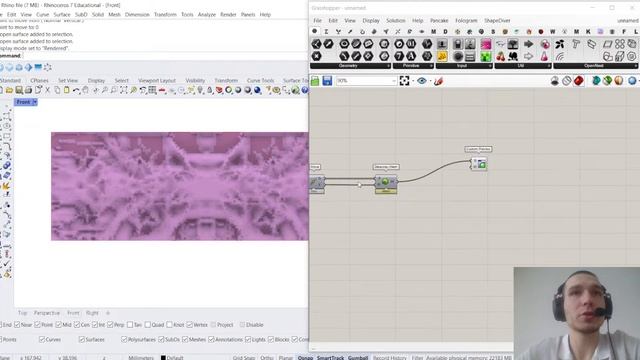Expand the Input component group bar

464,66
